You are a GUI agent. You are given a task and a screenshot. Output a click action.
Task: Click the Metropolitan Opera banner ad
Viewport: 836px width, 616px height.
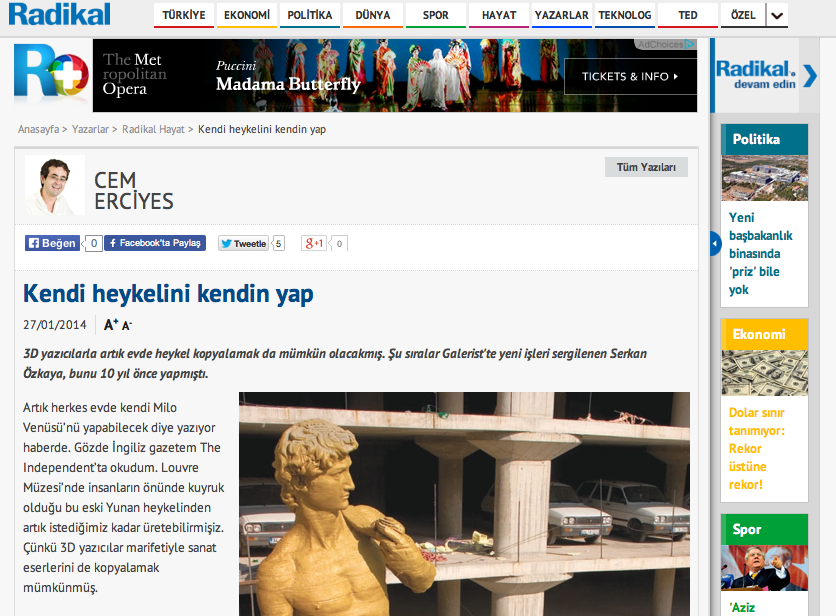[395, 75]
